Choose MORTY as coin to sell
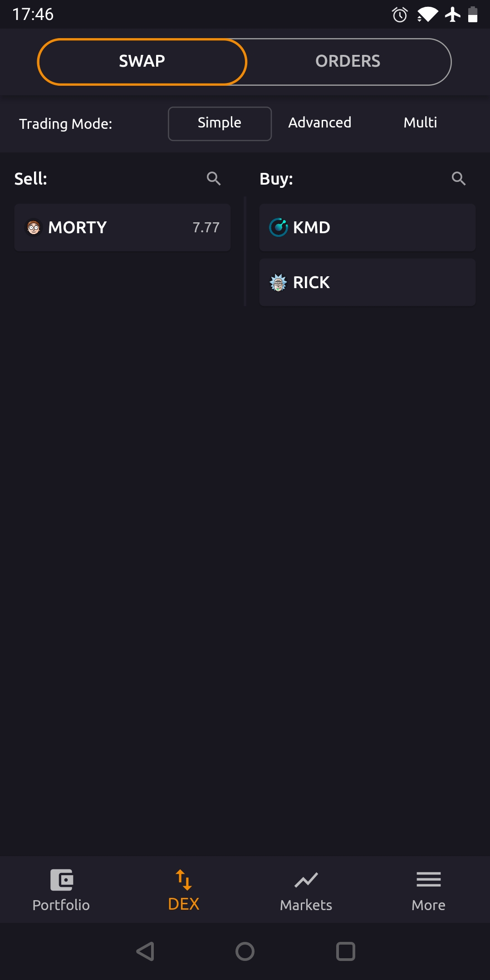The width and height of the screenshot is (490, 980). tap(122, 227)
